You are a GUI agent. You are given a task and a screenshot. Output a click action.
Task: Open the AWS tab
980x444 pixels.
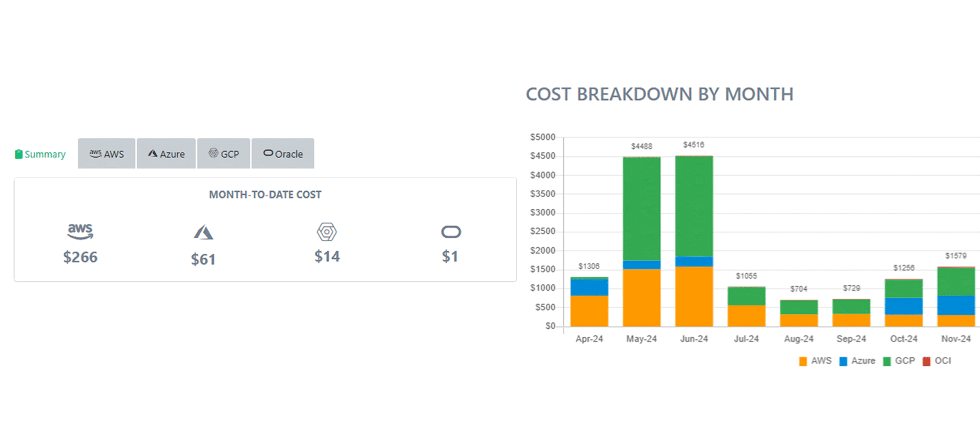tap(107, 154)
